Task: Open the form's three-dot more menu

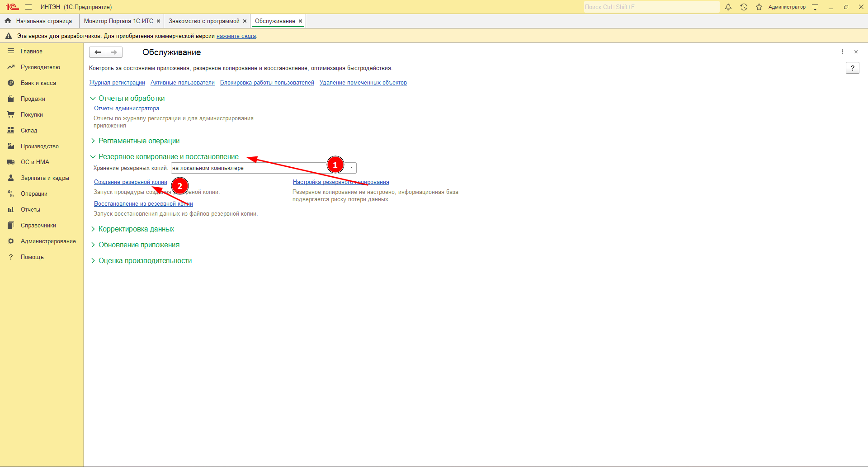Action: tap(842, 52)
